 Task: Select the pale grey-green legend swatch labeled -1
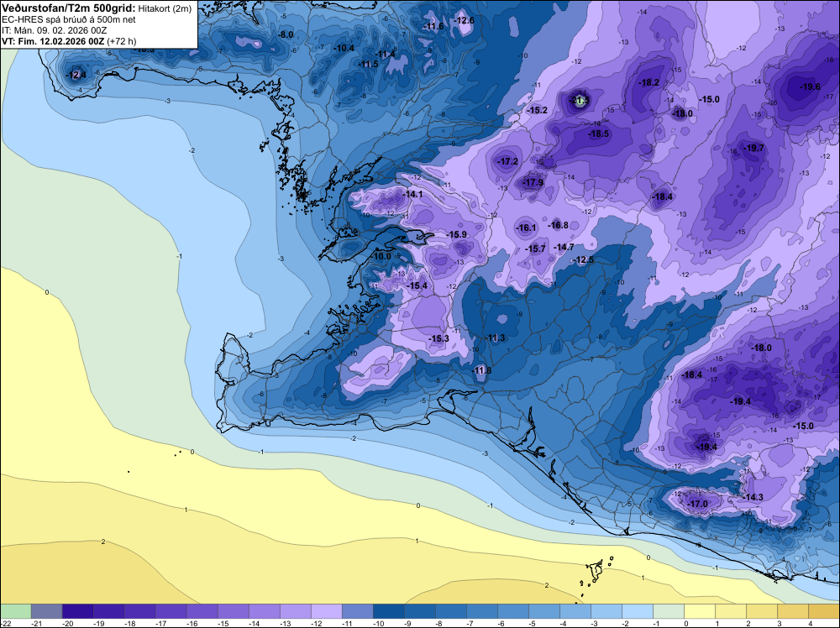click(669, 611)
